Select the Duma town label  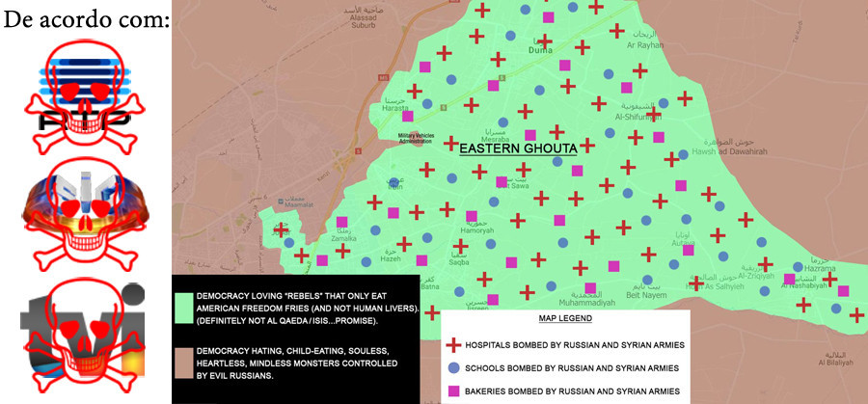(x=540, y=49)
